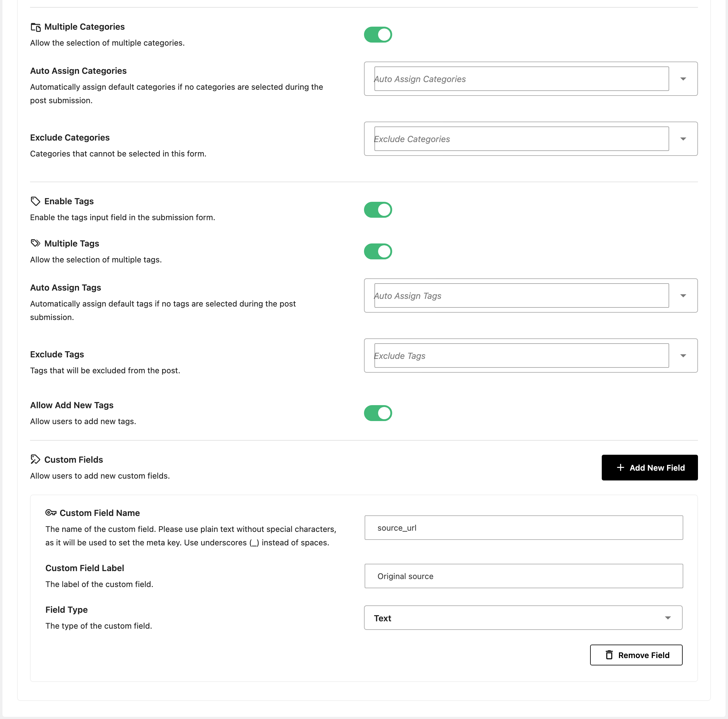The height and width of the screenshot is (719, 728).
Task: Disable the Multiple Categories toggle
Action: coord(378,35)
